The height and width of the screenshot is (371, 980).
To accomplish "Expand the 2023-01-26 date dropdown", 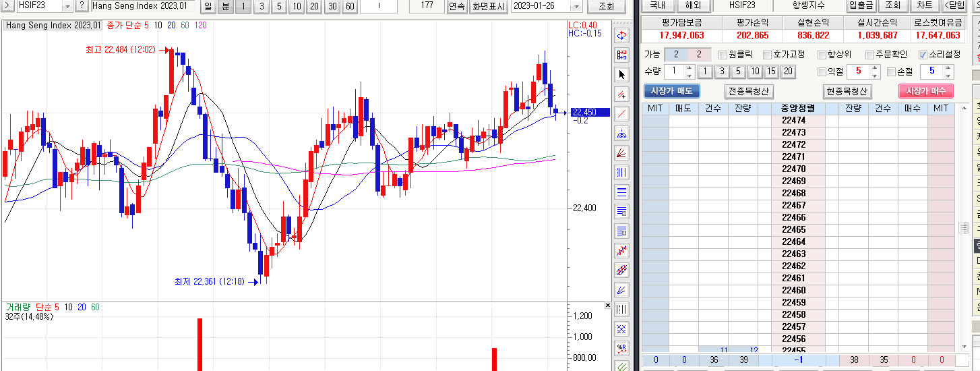I will [575, 6].
